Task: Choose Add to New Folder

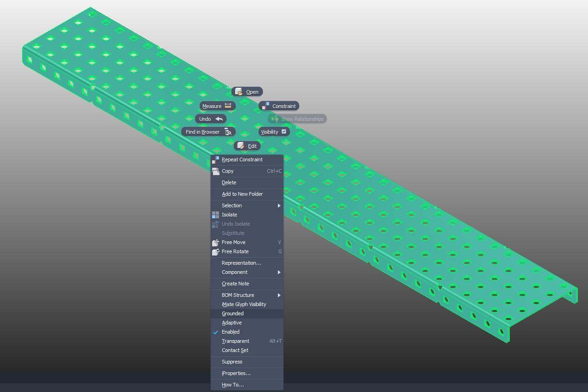Action: click(x=247, y=194)
